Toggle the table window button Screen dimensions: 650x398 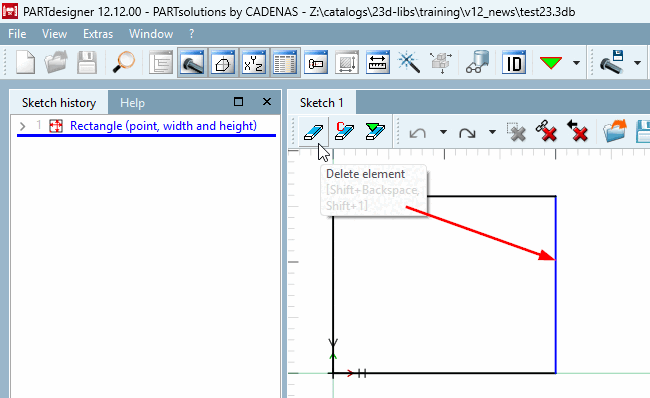(x=285, y=63)
